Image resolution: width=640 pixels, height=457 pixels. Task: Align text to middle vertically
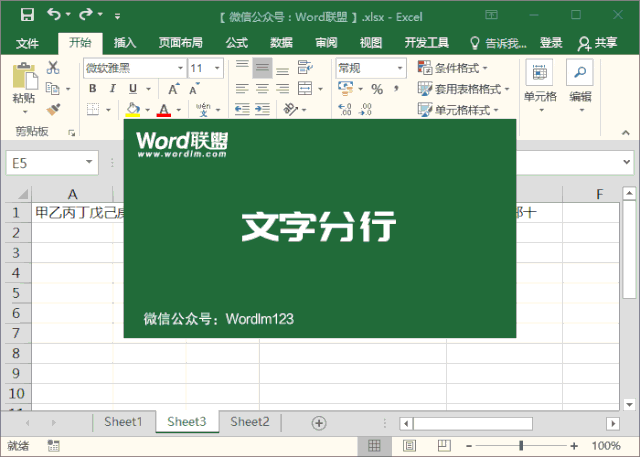(262, 68)
